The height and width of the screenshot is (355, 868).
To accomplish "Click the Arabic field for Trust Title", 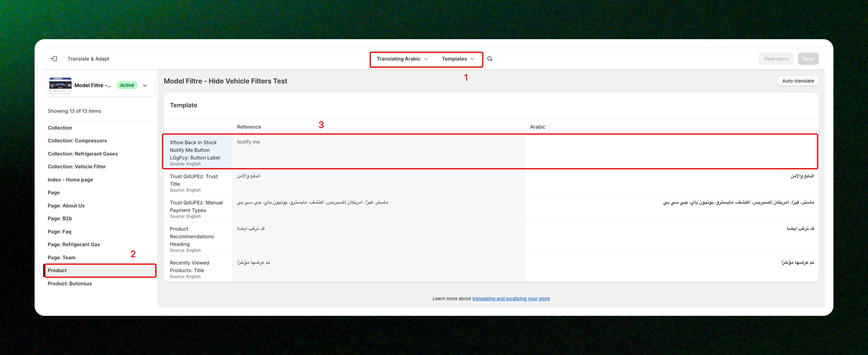I will [x=672, y=183].
